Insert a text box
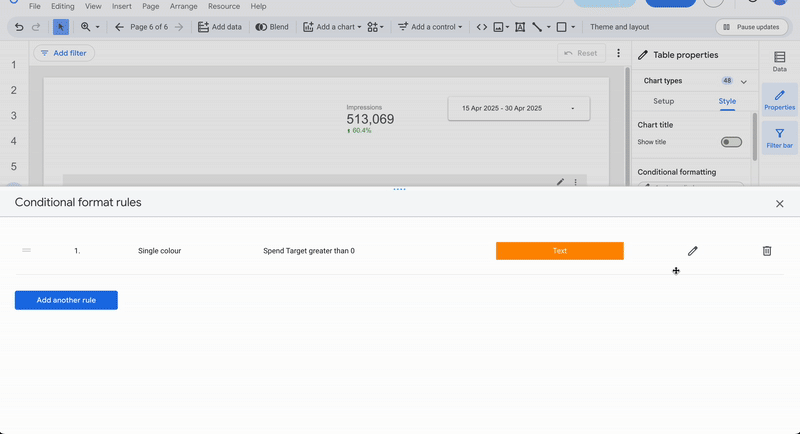 [x=520, y=27]
